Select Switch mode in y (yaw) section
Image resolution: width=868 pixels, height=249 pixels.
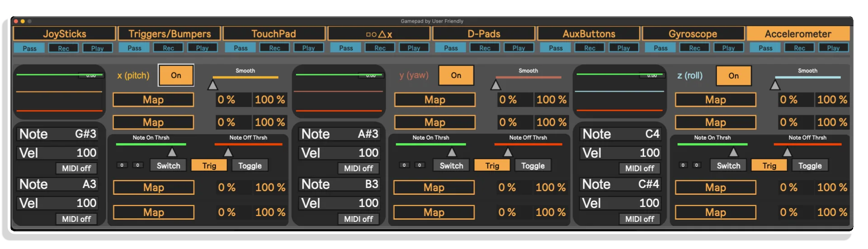[451, 166]
